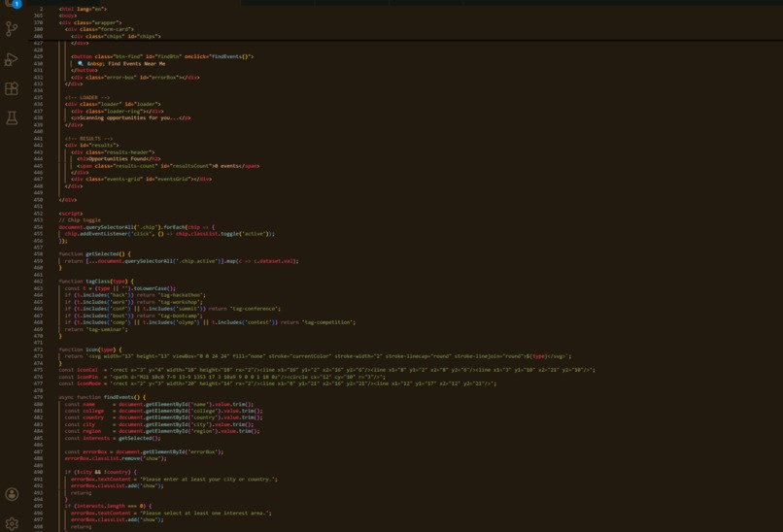783x532 pixels.
Task: Click the 'const iconMode' line
Action: [x=278, y=383]
